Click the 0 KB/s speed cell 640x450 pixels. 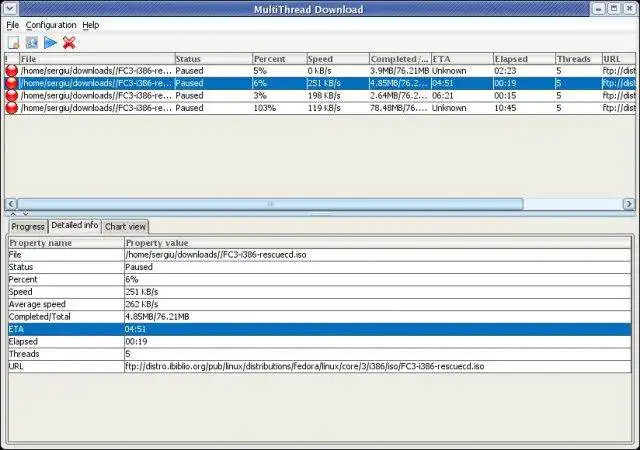tap(338, 71)
